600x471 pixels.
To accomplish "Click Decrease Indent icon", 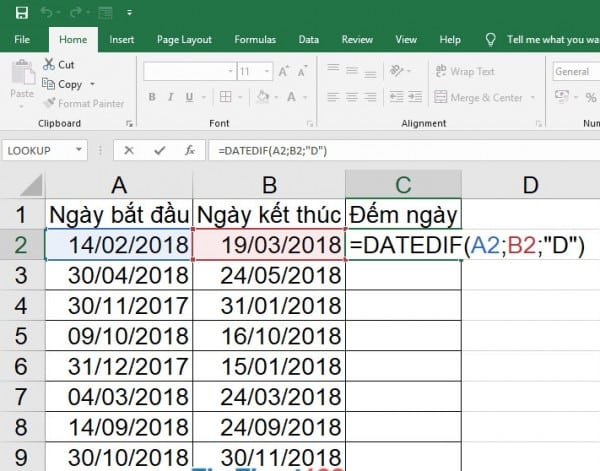I will point(396,97).
